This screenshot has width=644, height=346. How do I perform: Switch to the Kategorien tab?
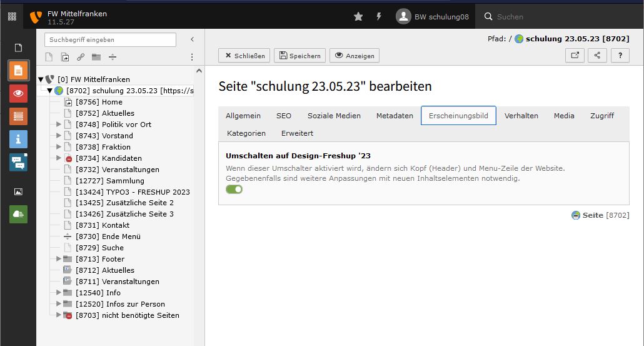[246, 133]
